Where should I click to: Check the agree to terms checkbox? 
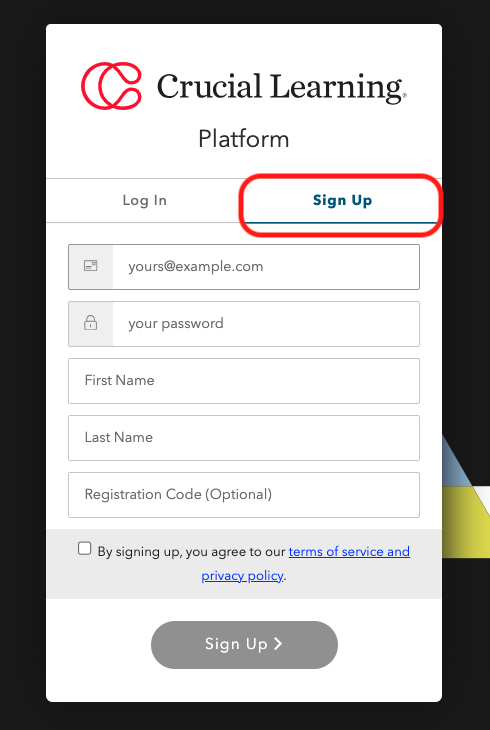coord(84,548)
